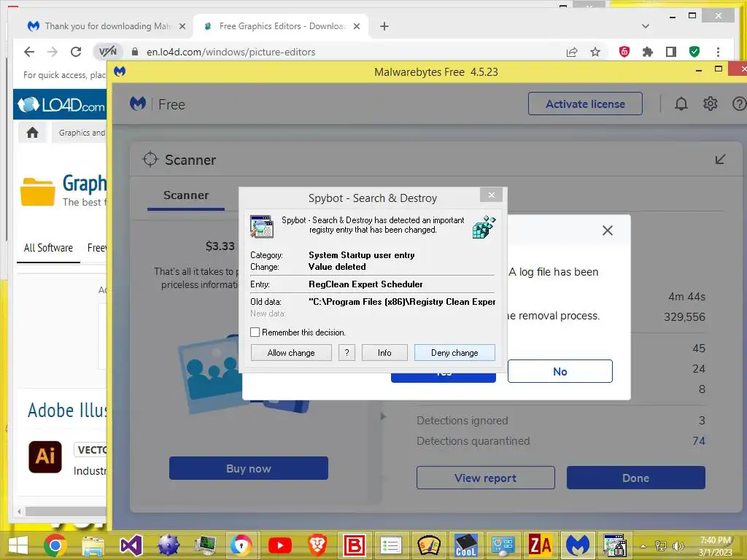The height and width of the screenshot is (560, 747).
Task: Open Brave browser from taskbar
Action: coord(317,545)
